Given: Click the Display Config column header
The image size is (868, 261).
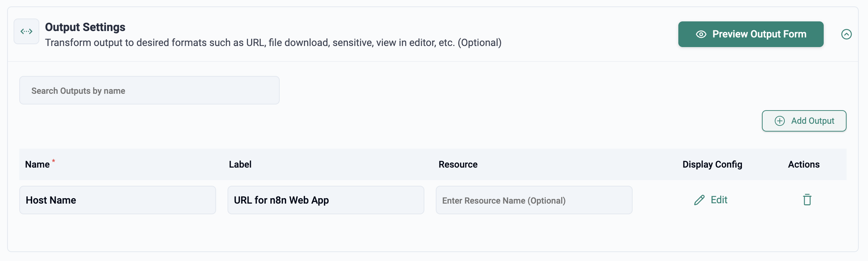Looking at the screenshot, I should tap(712, 164).
